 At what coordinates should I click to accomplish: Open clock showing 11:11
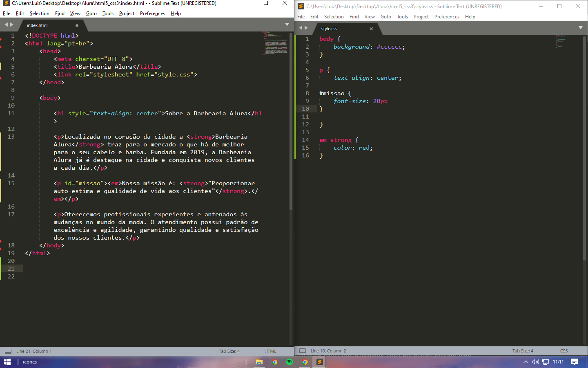coord(558,362)
